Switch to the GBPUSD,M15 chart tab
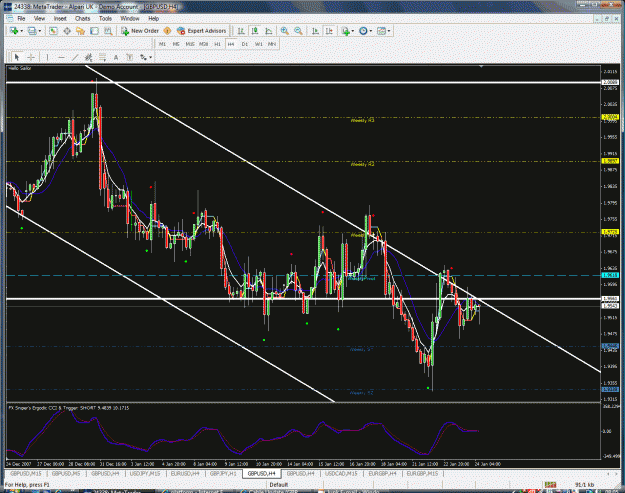Image resolution: width=625 pixels, height=493 pixels. 26,473
